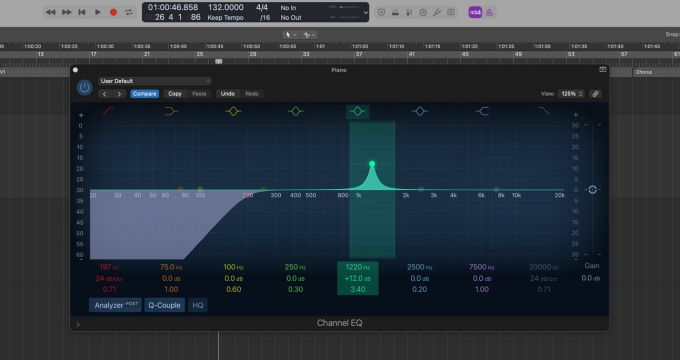Click the 20000 Hz high-cut frequency value
The height and width of the screenshot is (360, 680).
(544, 267)
